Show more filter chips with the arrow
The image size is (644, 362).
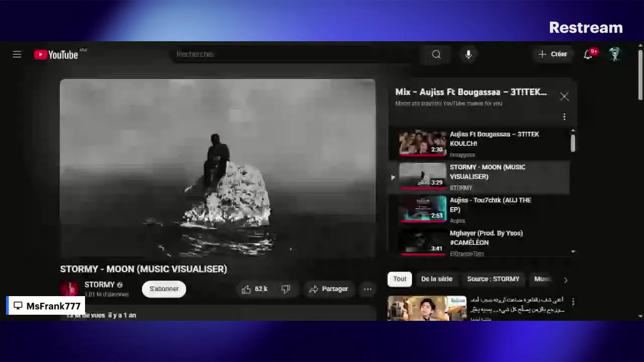[x=566, y=280]
